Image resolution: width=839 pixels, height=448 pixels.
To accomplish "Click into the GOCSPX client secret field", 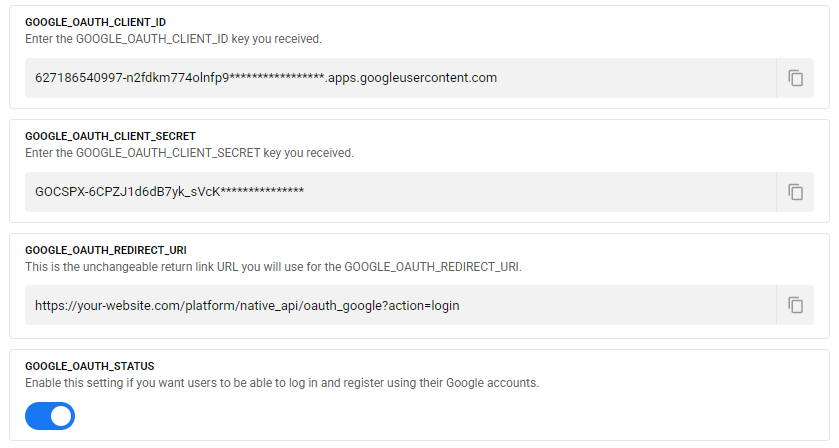I will pos(400,192).
